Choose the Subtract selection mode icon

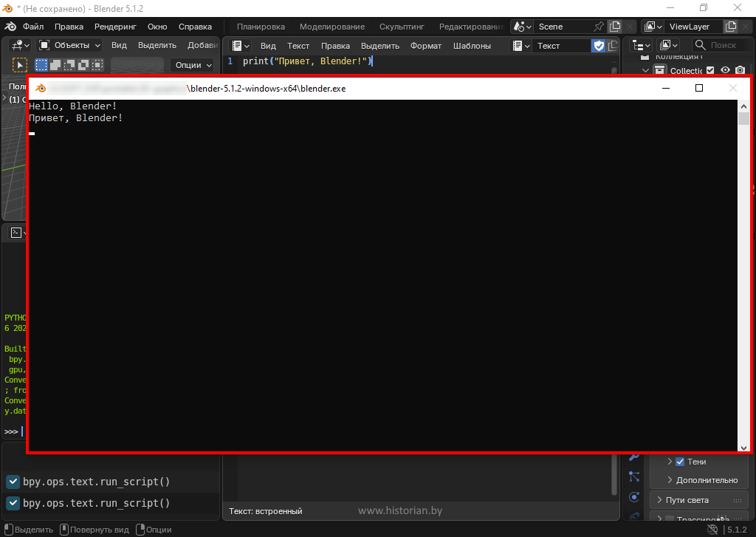(69, 65)
